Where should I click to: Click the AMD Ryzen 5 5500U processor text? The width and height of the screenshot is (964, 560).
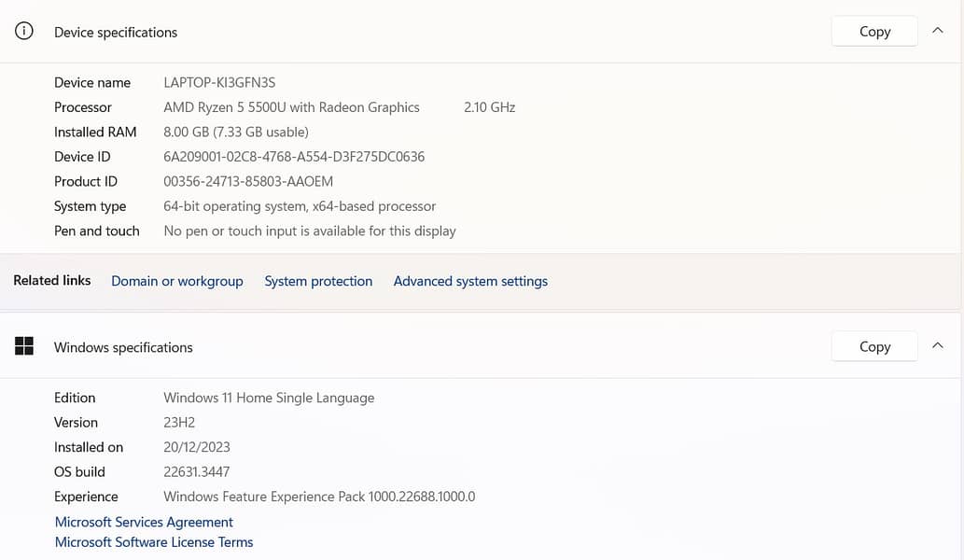coord(291,107)
